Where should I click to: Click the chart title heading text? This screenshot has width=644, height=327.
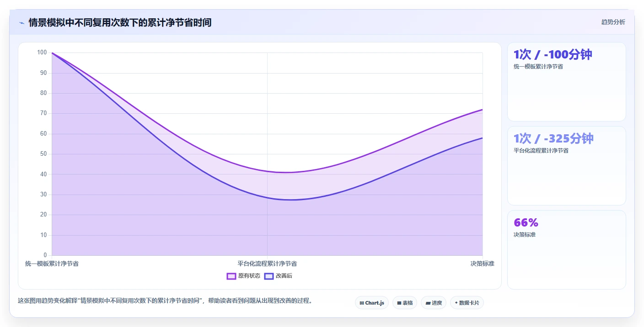pyautogui.click(x=120, y=22)
